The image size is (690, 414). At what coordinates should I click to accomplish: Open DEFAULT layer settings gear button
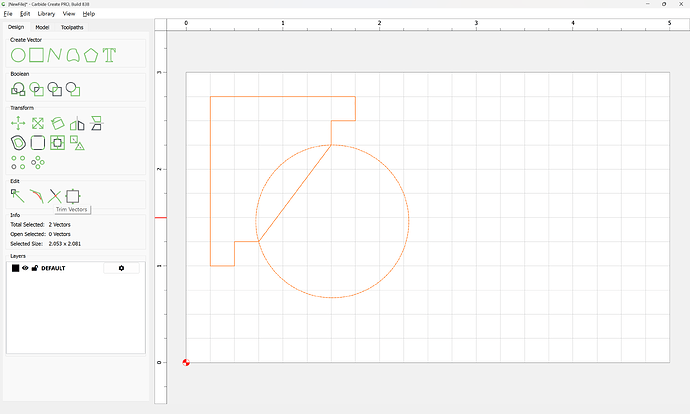coord(122,268)
